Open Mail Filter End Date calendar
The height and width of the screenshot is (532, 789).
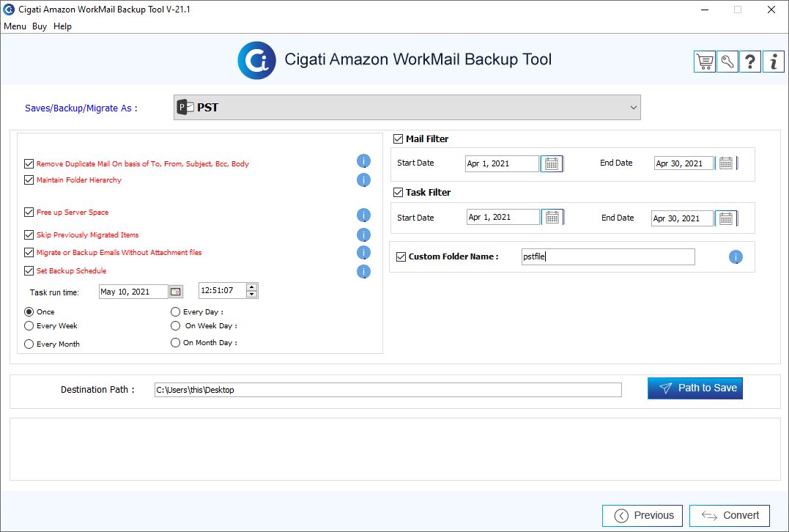coord(725,163)
